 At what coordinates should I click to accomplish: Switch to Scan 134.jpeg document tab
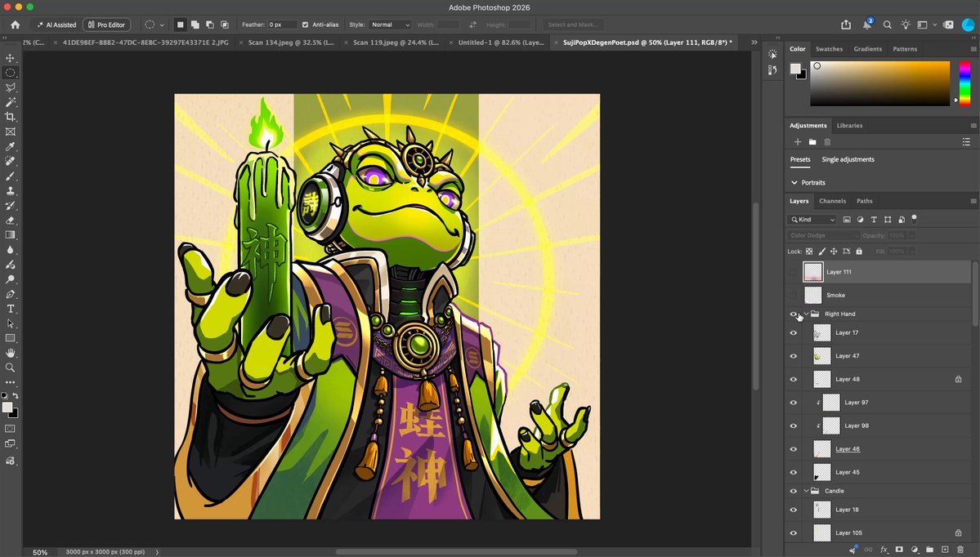(x=291, y=42)
